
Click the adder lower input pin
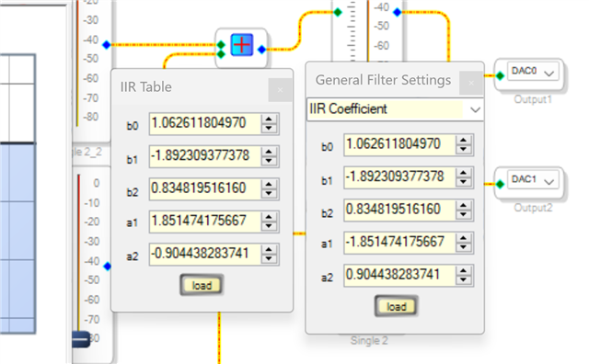pyautogui.click(x=221, y=54)
